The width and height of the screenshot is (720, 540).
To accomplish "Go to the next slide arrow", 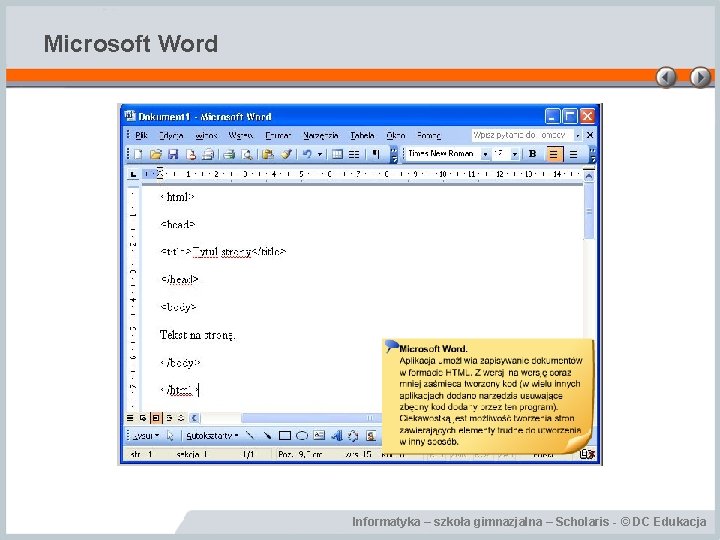I will pyautogui.click(x=700, y=77).
